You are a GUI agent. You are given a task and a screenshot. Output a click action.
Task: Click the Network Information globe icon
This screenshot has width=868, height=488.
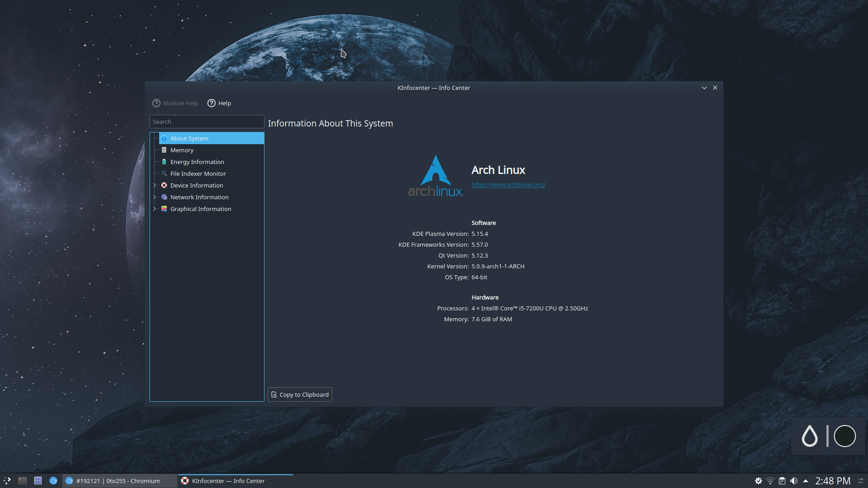tap(164, 197)
